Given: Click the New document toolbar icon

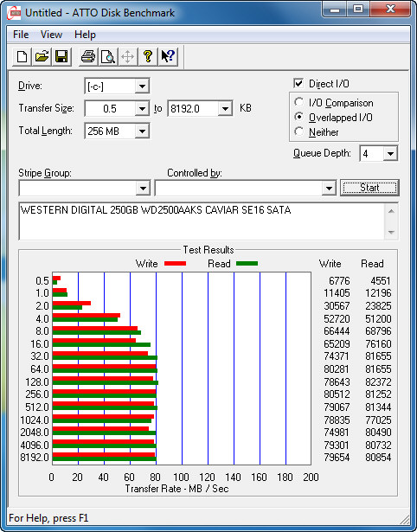Looking at the screenshot, I should (x=22, y=56).
